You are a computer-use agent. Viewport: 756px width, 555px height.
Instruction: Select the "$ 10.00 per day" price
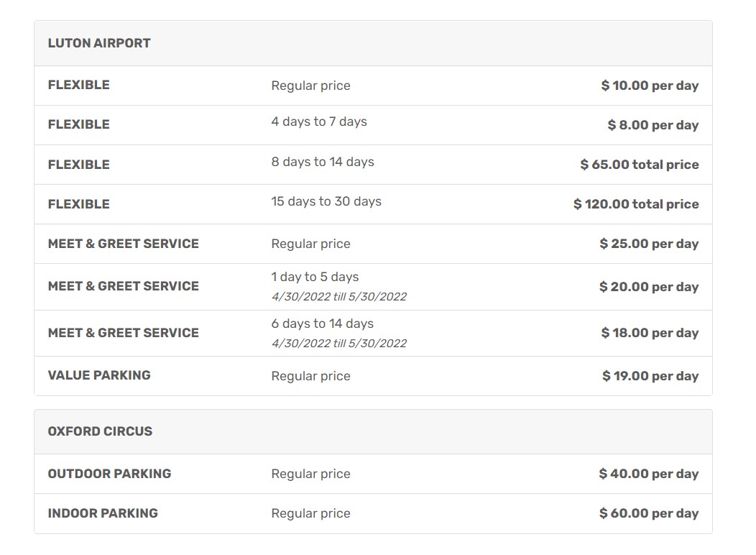650,86
